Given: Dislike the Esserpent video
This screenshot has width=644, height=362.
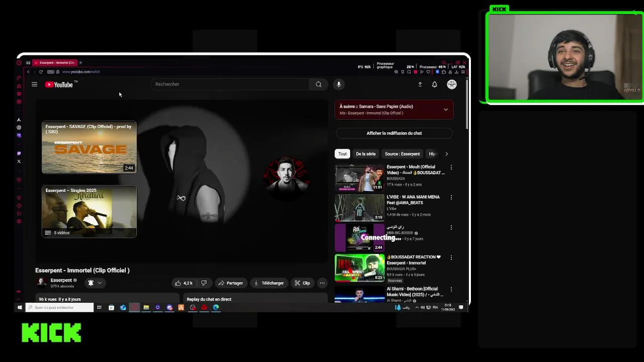Looking at the screenshot, I should (x=204, y=283).
